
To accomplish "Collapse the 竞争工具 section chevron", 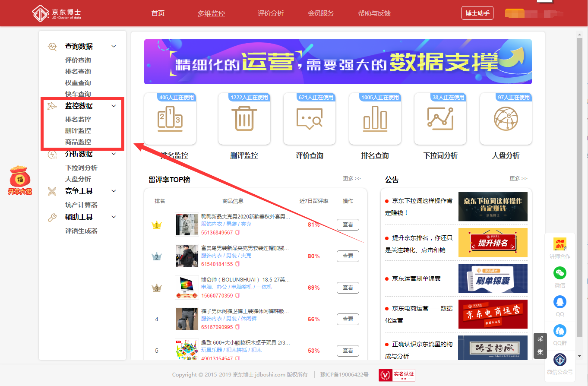I will click(x=114, y=191).
